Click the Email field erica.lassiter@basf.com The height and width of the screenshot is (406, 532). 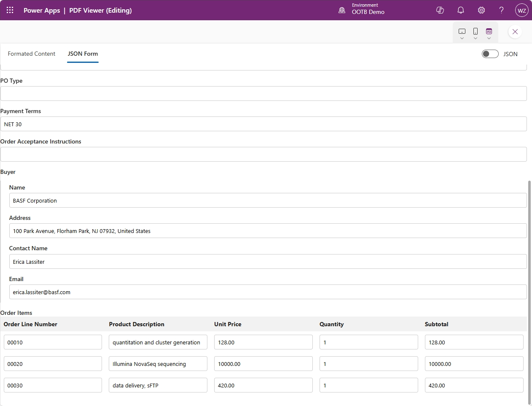(268, 292)
